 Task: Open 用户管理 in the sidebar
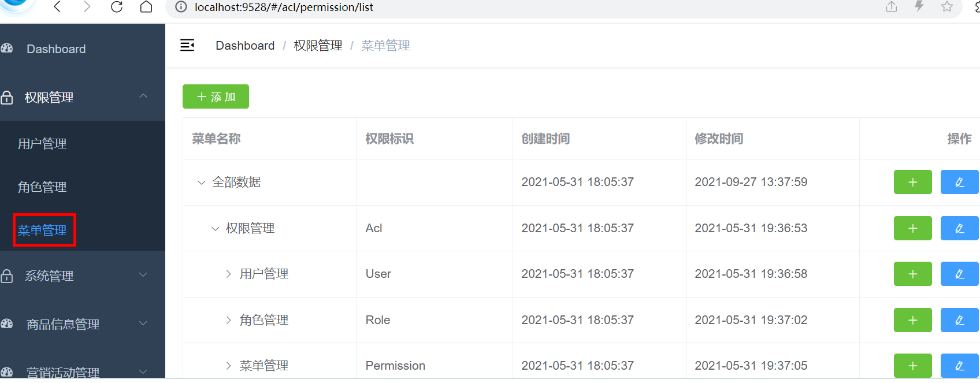click(42, 143)
